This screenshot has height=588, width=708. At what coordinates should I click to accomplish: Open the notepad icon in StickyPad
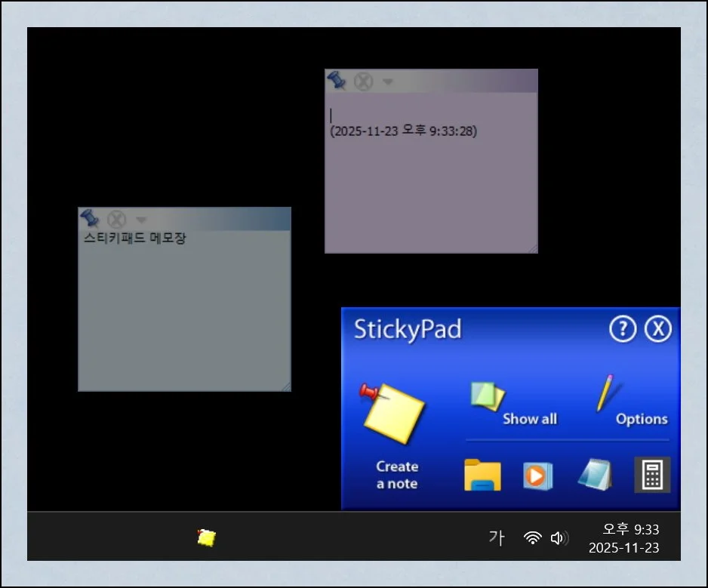(x=594, y=475)
